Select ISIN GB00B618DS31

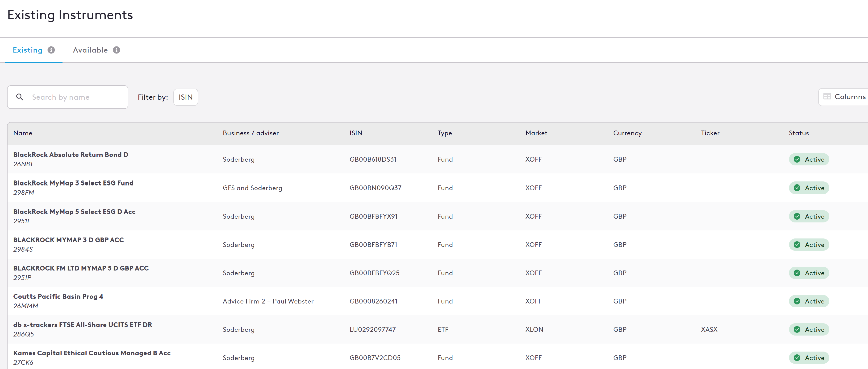pyautogui.click(x=373, y=160)
